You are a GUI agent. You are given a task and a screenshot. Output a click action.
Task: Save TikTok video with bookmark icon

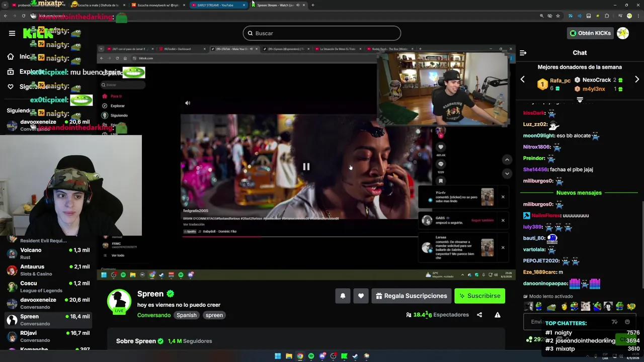[x=441, y=181]
